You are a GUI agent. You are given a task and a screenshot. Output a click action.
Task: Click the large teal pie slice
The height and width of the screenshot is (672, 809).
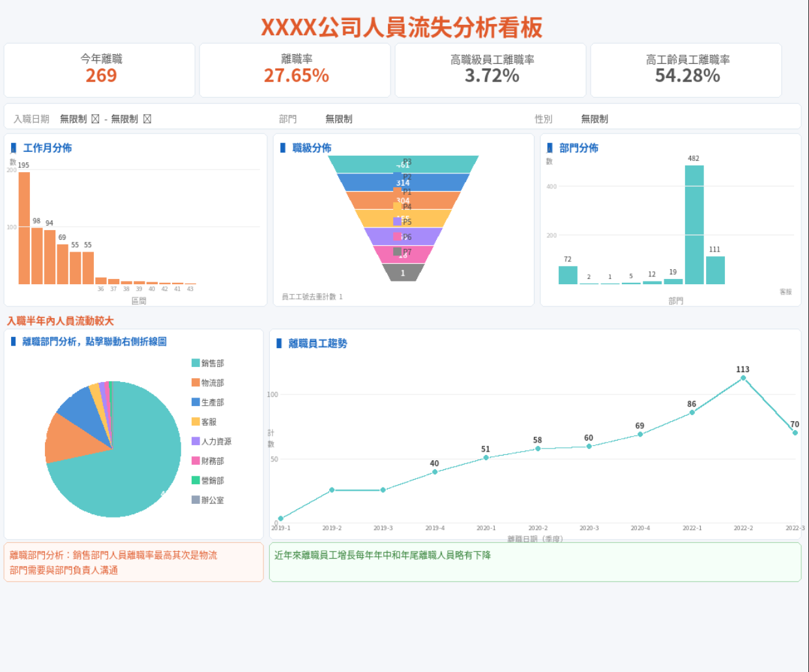[130, 469]
